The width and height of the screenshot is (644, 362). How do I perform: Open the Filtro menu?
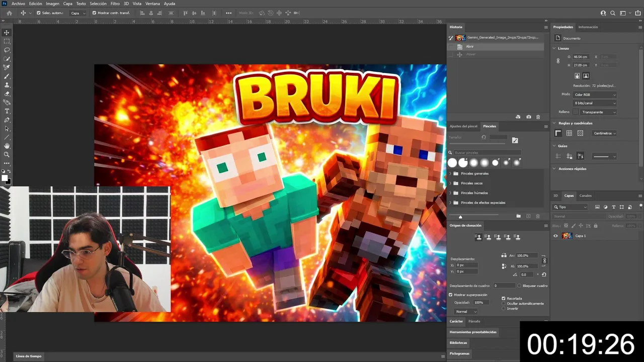coord(115,4)
